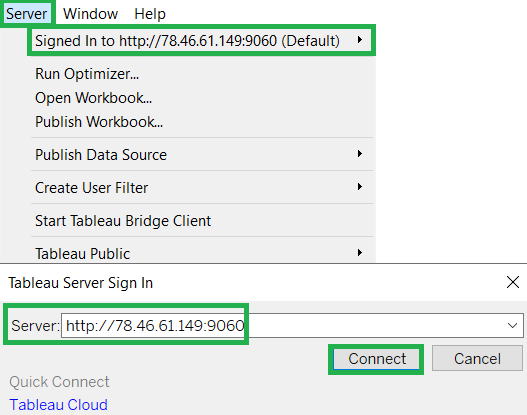Open the Tableau Cloud quick connect link

(x=58, y=405)
